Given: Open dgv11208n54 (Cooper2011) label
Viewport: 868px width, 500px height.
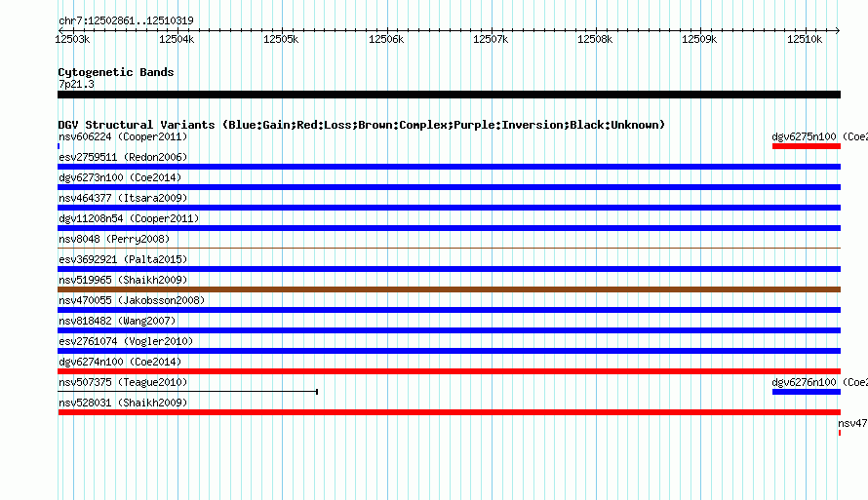Looking at the screenshot, I should coord(129,218).
